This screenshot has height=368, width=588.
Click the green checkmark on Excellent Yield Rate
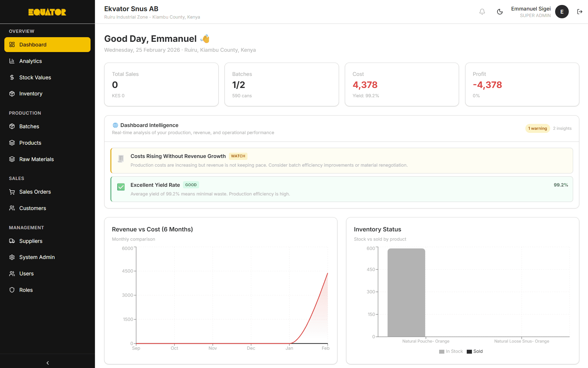click(x=121, y=187)
